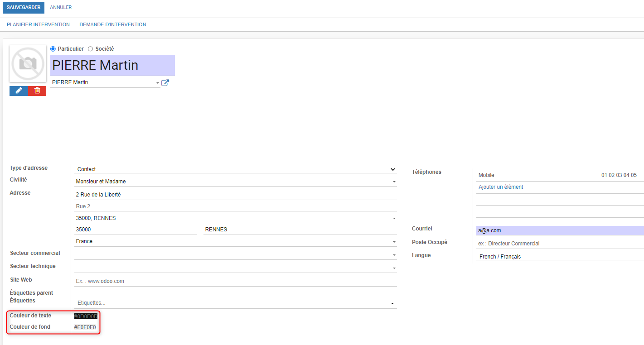The image size is (644, 345).
Task: Expand the Civilité Monsieur et Madame dropdown
Action: point(394,182)
